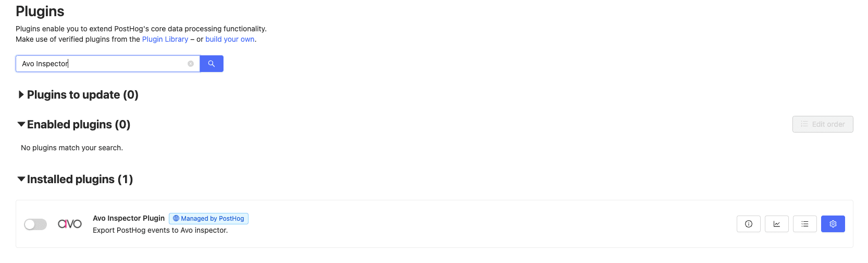Click the globe icon in Managed badge

[176, 219]
